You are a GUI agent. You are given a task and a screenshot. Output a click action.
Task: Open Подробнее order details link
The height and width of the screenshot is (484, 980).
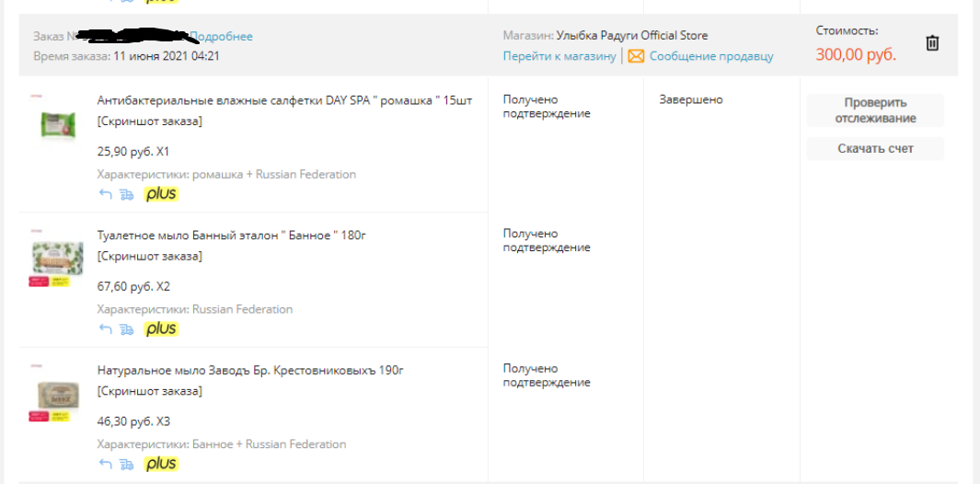click(x=221, y=37)
